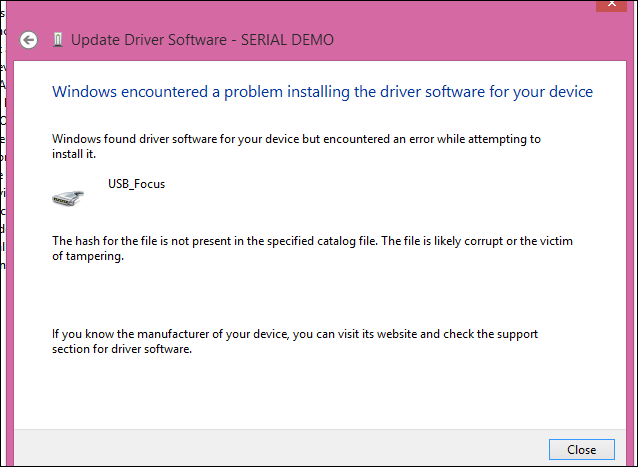
Task: Click the USB_Focus serial connector icon
Action: (x=67, y=199)
